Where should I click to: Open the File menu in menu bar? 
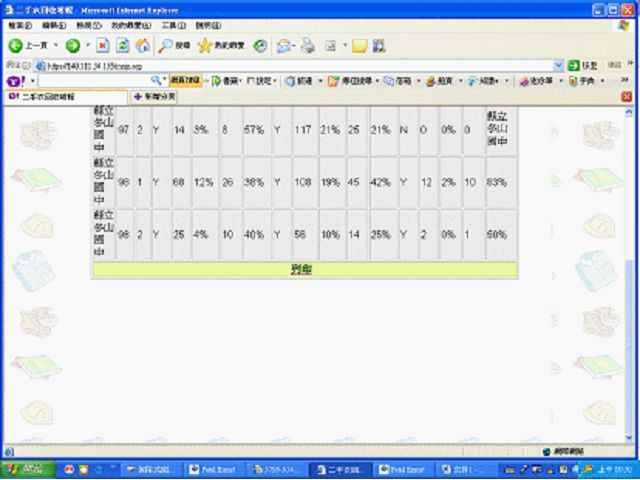point(22,25)
